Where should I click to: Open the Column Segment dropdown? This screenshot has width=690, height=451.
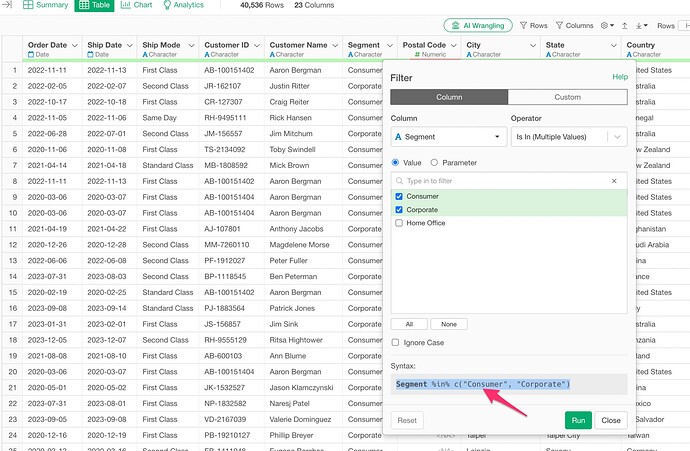(x=446, y=137)
